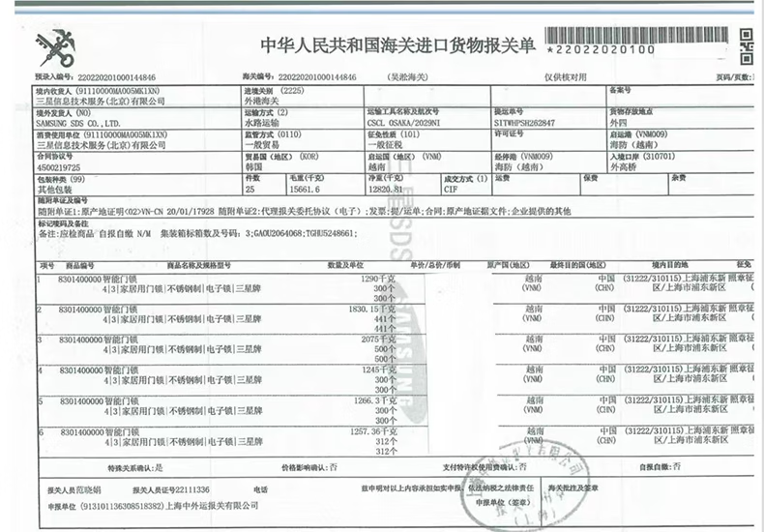Click the 商品编号 column header
The height and width of the screenshot is (532, 764).
point(80,265)
